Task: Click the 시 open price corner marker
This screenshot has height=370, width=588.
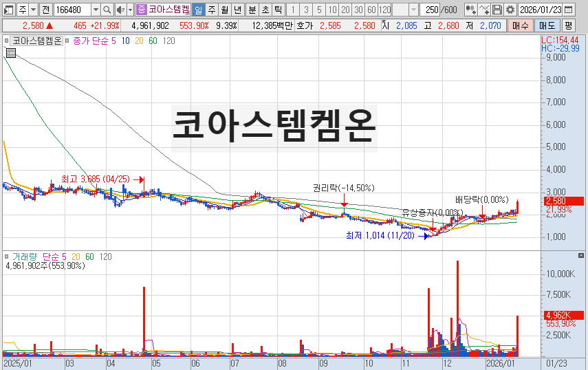Action: click(386, 25)
